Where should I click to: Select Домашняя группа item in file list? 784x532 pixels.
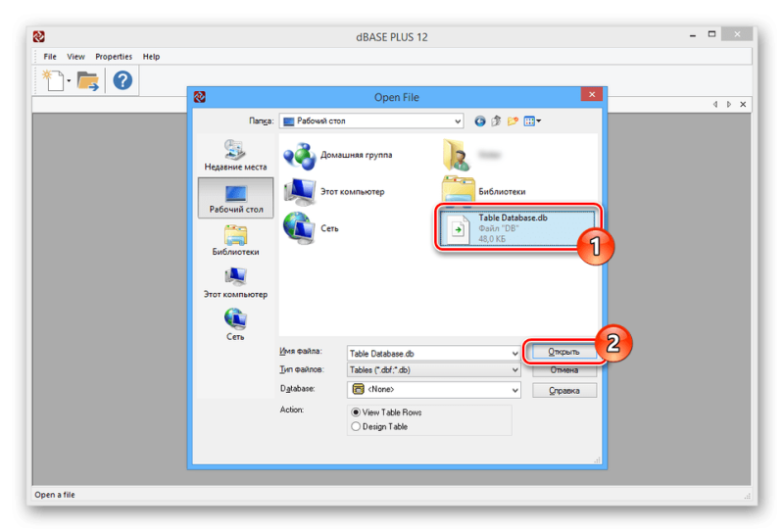[x=338, y=156]
